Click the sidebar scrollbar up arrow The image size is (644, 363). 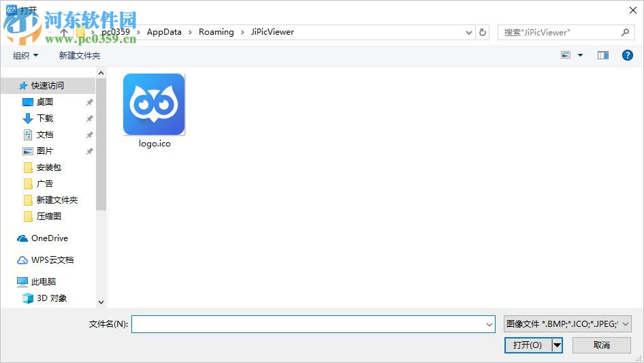pos(101,73)
